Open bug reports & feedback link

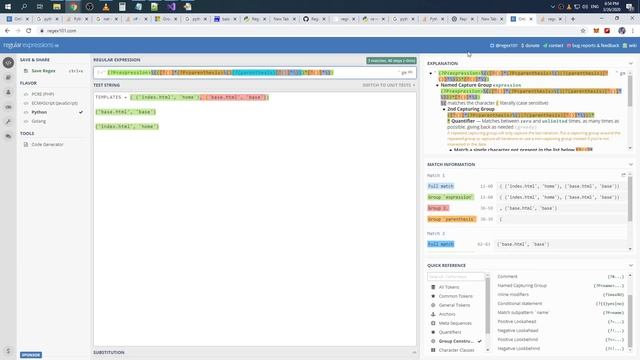pyautogui.click(x=593, y=46)
